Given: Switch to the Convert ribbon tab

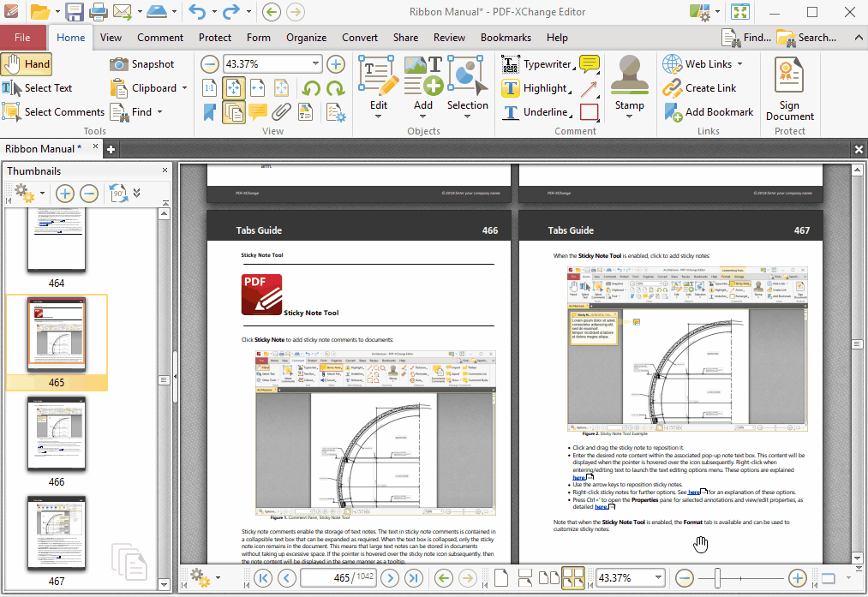Looking at the screenshot, I should click(x=360, y=38).
